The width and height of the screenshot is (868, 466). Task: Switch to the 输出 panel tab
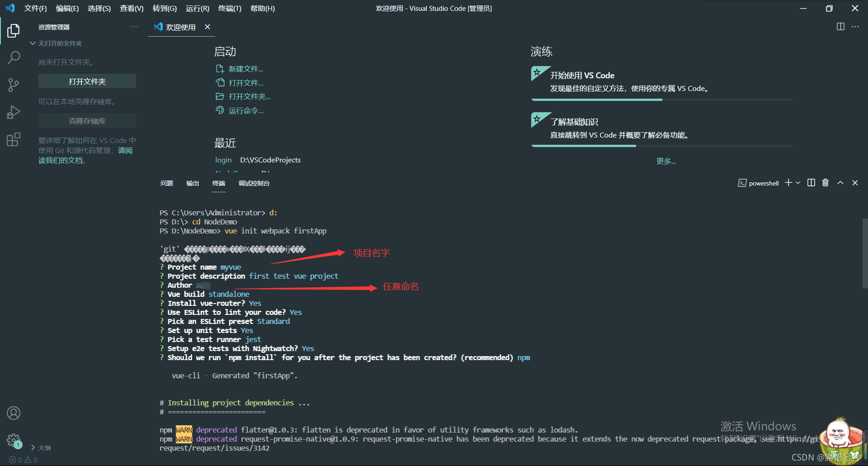tap(193, 183)
